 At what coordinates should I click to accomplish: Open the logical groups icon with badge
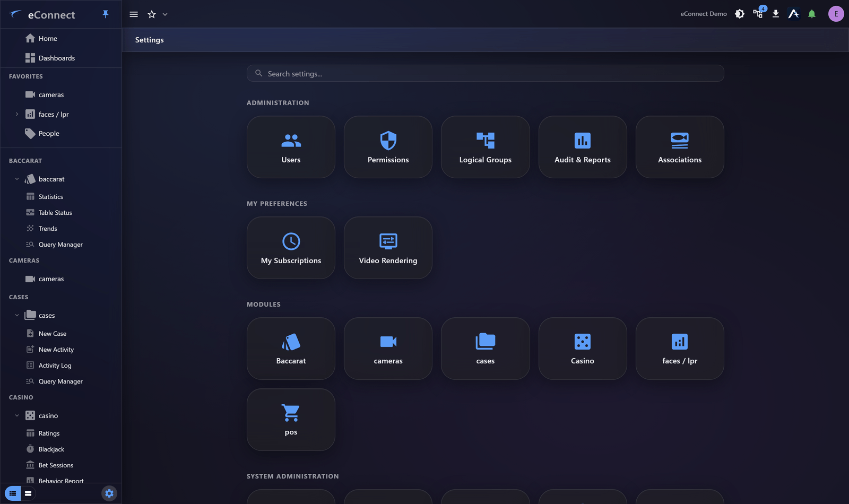[x=758, y=13]
